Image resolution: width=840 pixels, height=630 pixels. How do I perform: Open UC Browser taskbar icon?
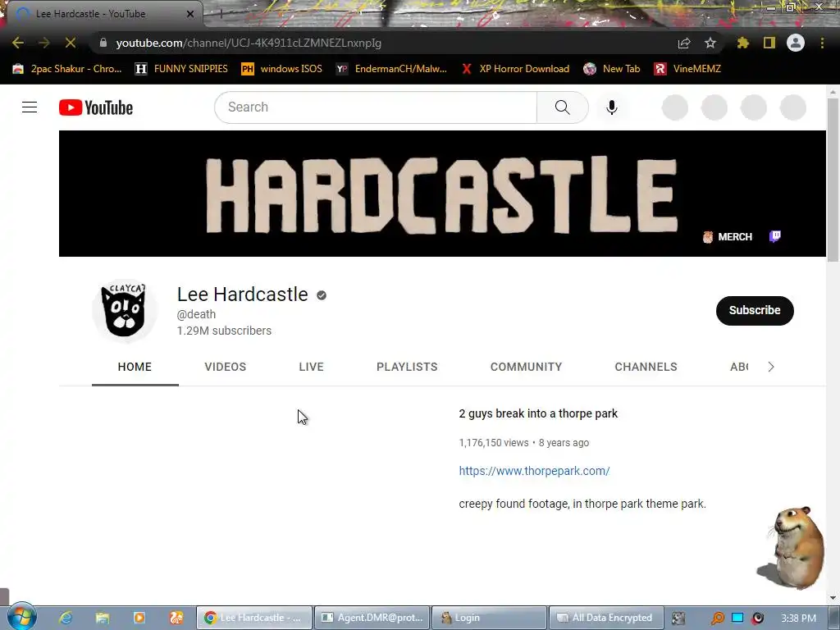pyautogui.click(x=176, y=618)
